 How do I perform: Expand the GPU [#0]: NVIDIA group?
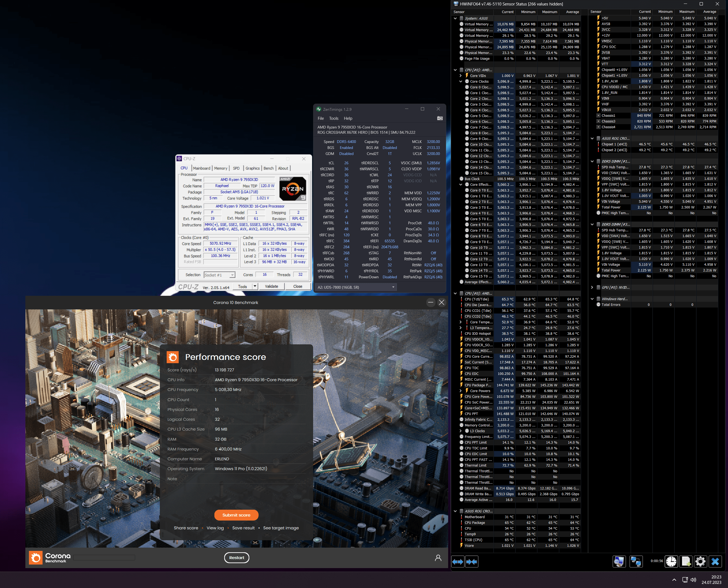[592, 287]
